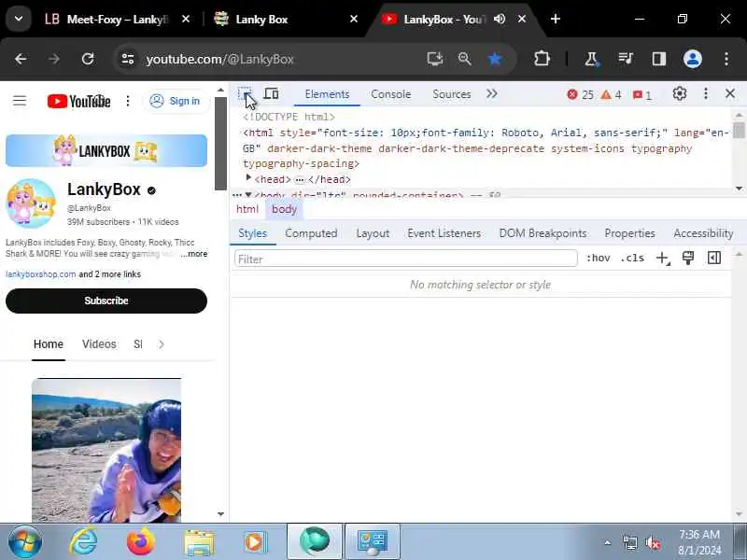Click the LankyBox channel banner

[106, 150]
